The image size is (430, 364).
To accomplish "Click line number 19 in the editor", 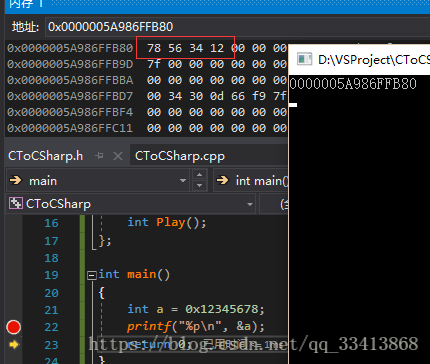I will tap(51, 275).
